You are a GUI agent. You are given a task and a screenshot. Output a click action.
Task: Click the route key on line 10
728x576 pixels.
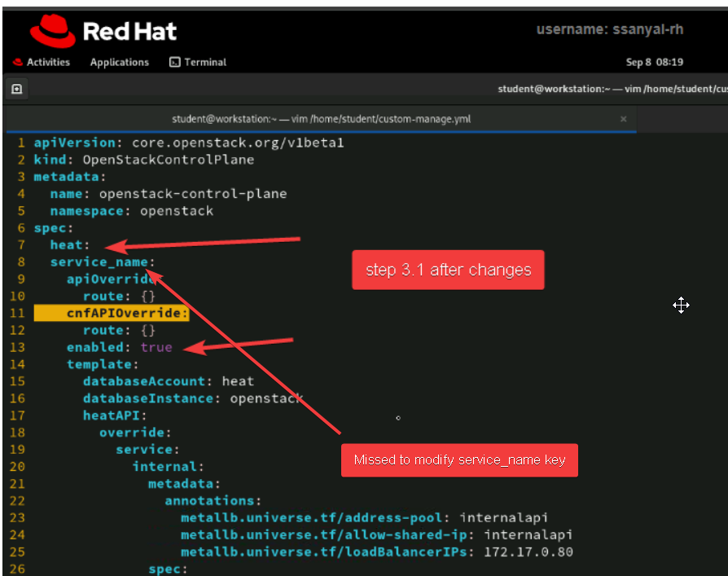pyautogui.click(x=103, y=297)
